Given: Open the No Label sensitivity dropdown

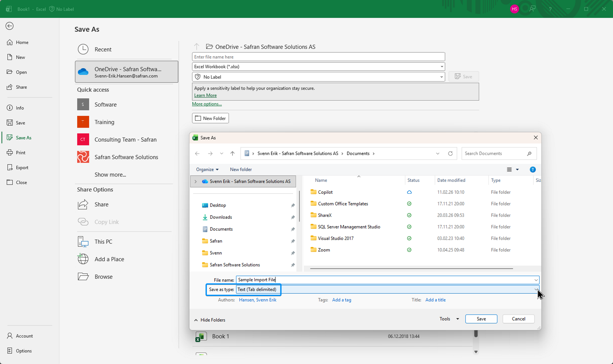Looking at the screenshot, I should pos(441,77).
